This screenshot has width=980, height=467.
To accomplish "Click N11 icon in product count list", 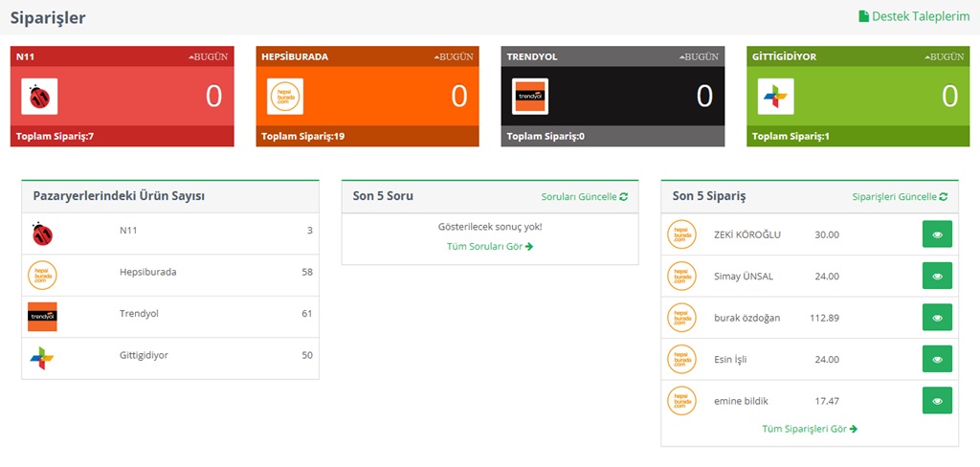I will click(42, 233).
